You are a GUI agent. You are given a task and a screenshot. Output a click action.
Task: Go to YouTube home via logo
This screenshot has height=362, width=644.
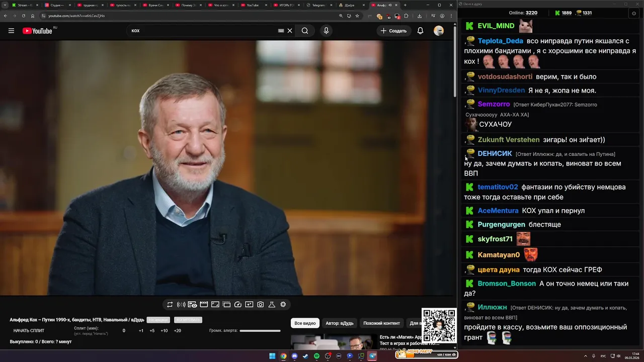[37, 31]
